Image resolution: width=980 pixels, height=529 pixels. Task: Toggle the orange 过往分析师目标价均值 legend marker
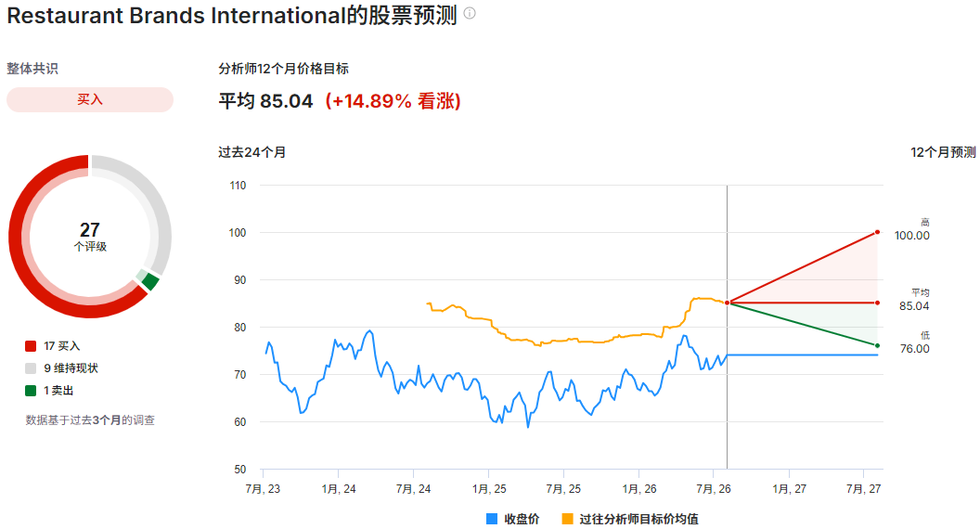(x=568, y=519)
